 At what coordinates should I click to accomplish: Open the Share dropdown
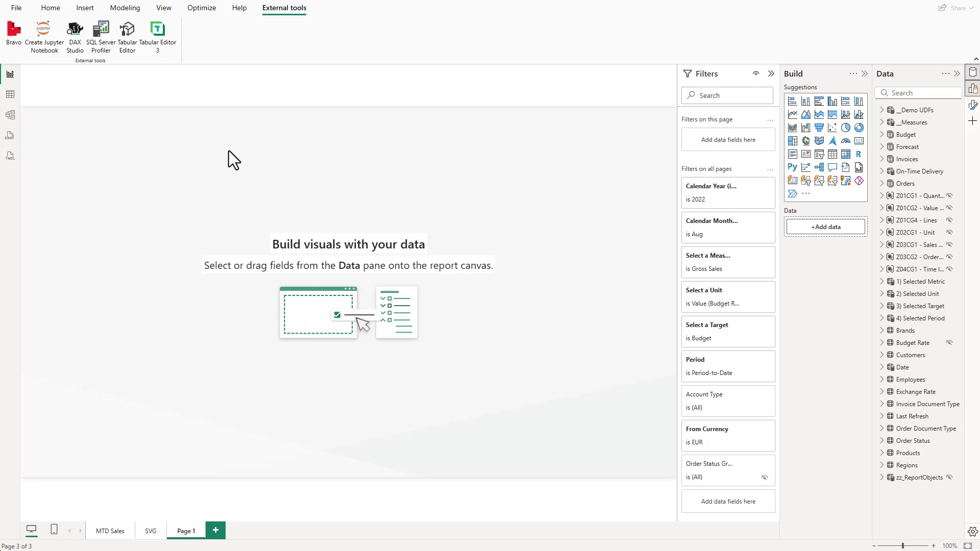point(955,8)
